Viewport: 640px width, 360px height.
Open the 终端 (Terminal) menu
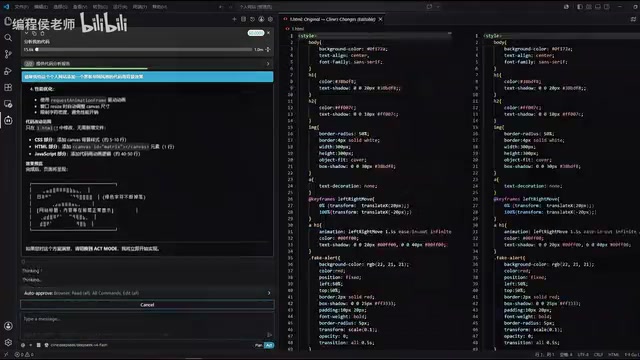(x=140, y=7)
